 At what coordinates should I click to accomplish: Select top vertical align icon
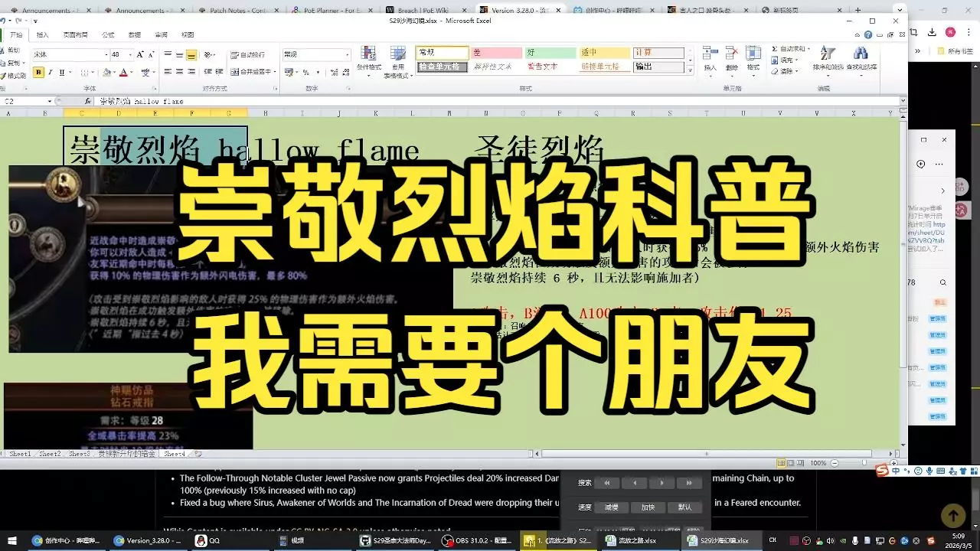(x=168, y=55)
